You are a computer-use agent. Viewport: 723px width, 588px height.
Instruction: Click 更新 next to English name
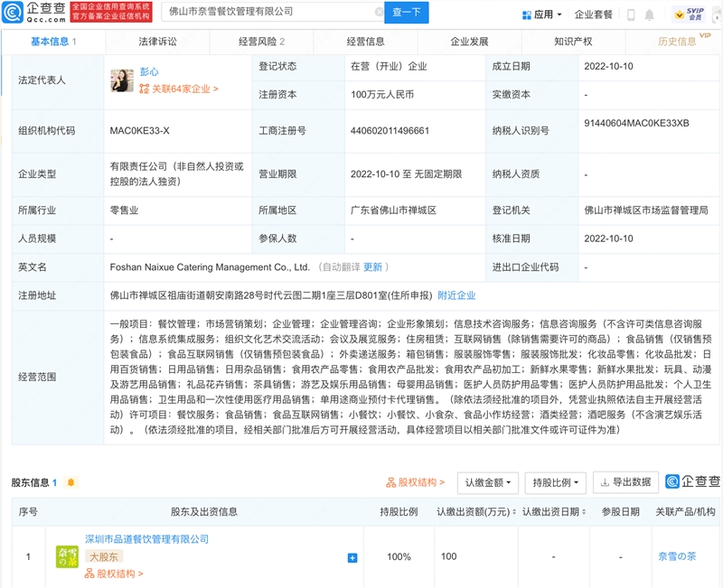point(372,267)
